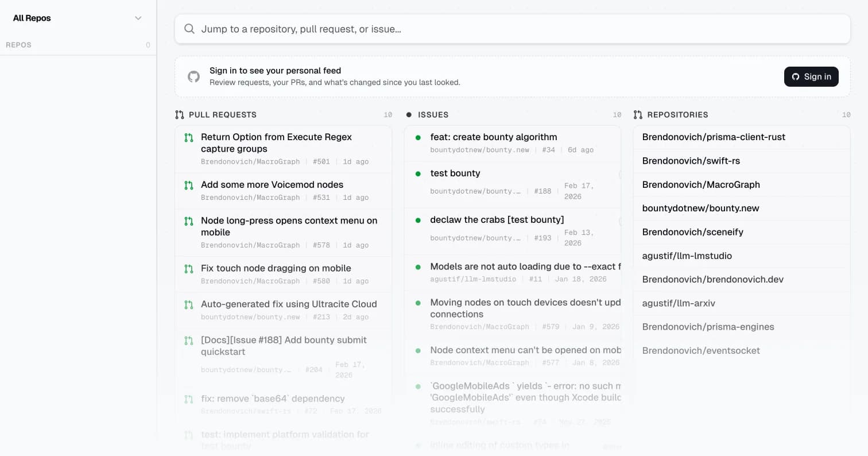Click the pull request icon in the PULL REQUESTS header
This screenshot has height=456, width=868.
coord(180,114)
